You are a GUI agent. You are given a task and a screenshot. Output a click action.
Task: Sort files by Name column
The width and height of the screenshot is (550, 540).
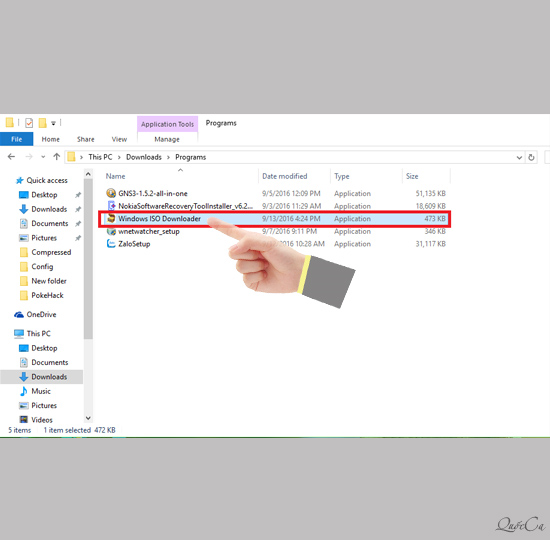click(115, 176)
